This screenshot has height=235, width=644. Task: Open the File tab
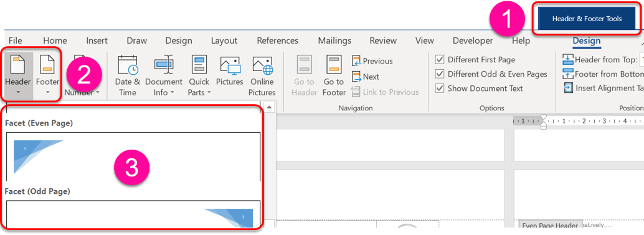click(x=15, y=41)
